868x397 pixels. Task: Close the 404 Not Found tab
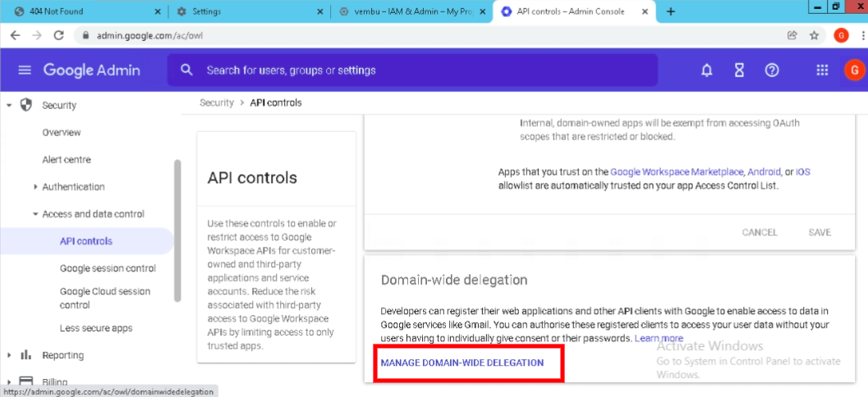(x=158, y=11)
